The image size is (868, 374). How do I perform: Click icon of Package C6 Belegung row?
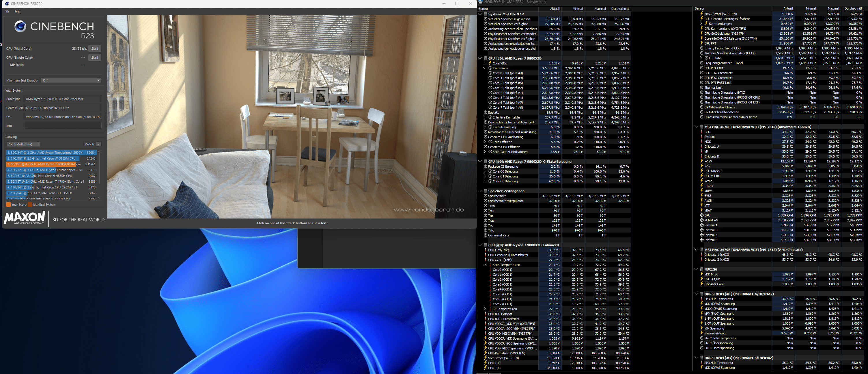tap(486, 166)
